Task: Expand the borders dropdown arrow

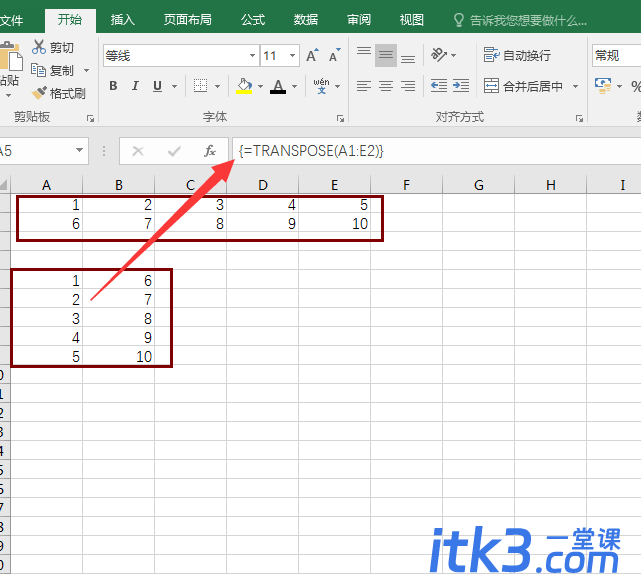Action: click(x=217, y=86)
